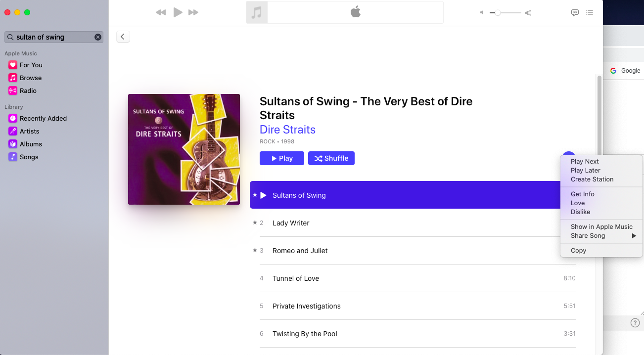
Task: Select Love in the context menu
Action: coord(578,203)
